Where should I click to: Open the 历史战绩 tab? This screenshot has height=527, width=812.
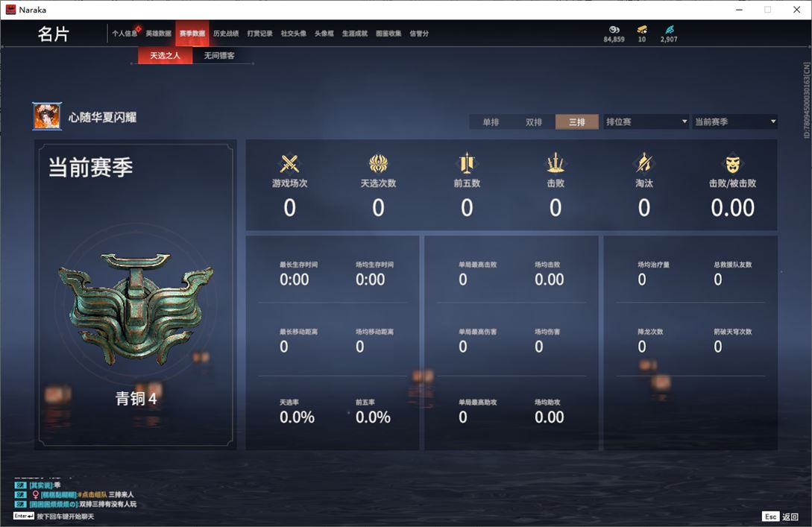pos(226,34)
